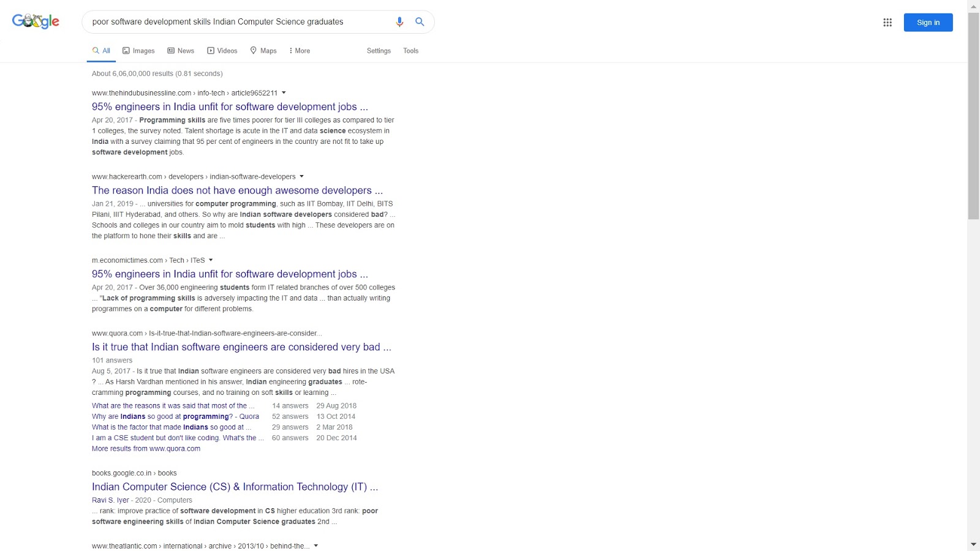The image size is (980, 551).
Task: Switch to the All results tab
Action: pyautogui.click(x=101, y=50)
